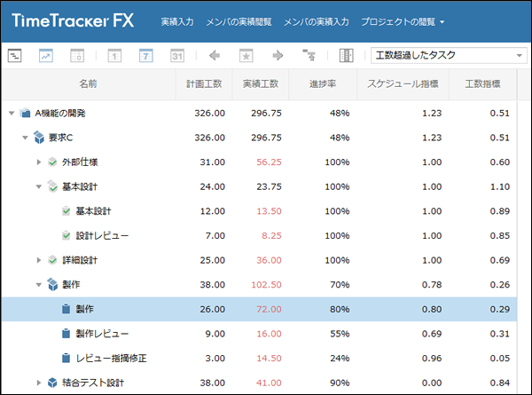Image resolution: width=532 pixels, height=395 pixels.
Task: Switch to the 1-day view icon
Action: pyautogui.click(x=114, y=56)
